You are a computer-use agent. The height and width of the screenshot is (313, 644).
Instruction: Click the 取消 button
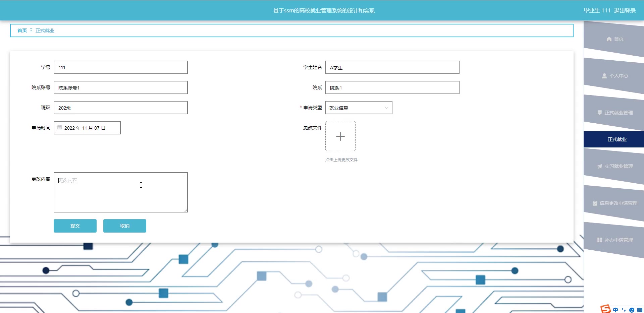125,226
